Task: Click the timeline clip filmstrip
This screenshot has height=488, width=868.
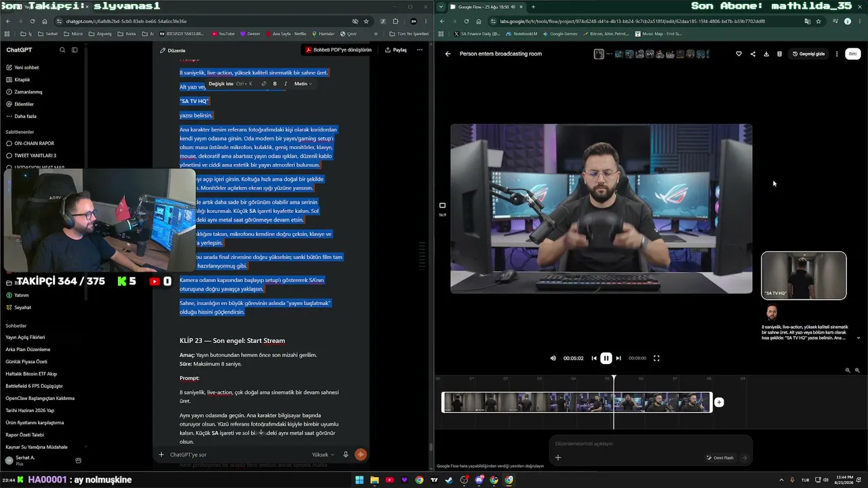Action: pyautogui.click(x=577, y=402)
